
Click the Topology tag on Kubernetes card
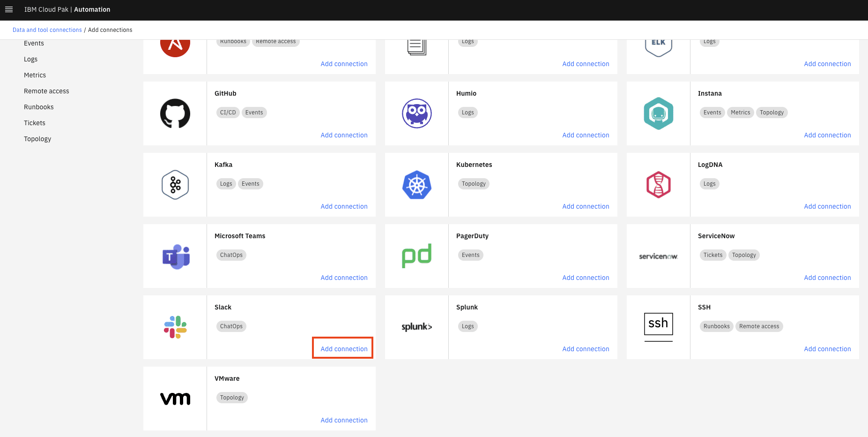(x=474, y=184)
